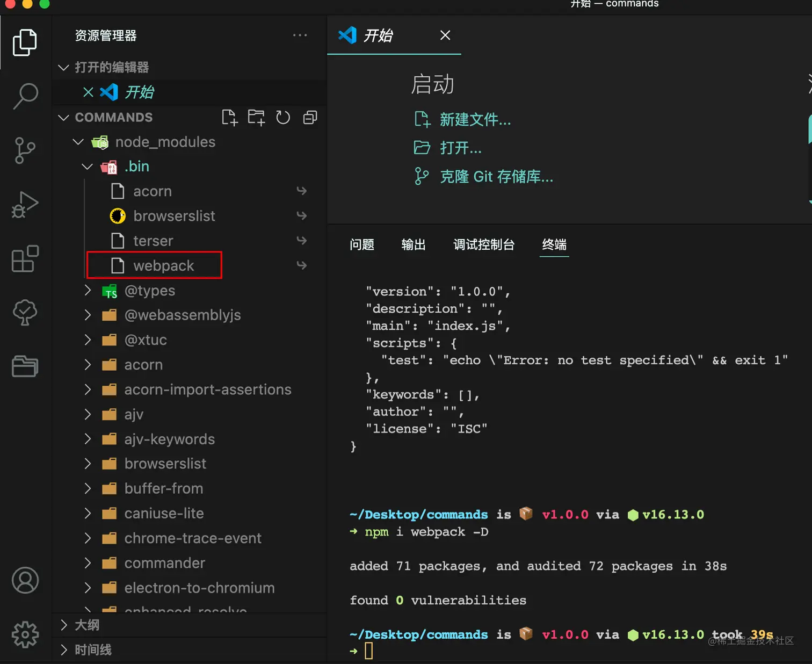Collapse the .bin folder
812x664 pixels.
tap(88, 167)
